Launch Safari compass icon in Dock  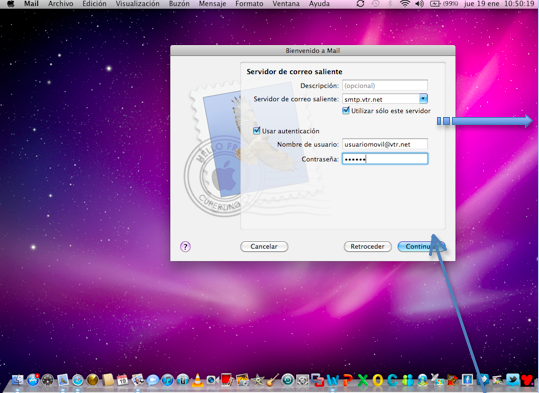click(78, 380)
